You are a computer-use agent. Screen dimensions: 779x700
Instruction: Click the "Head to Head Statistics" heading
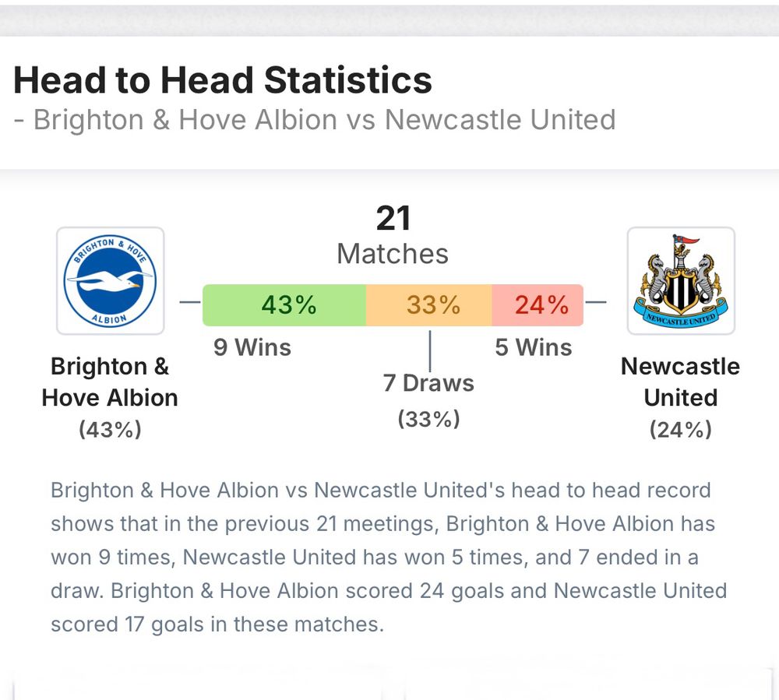coord(223,80)
